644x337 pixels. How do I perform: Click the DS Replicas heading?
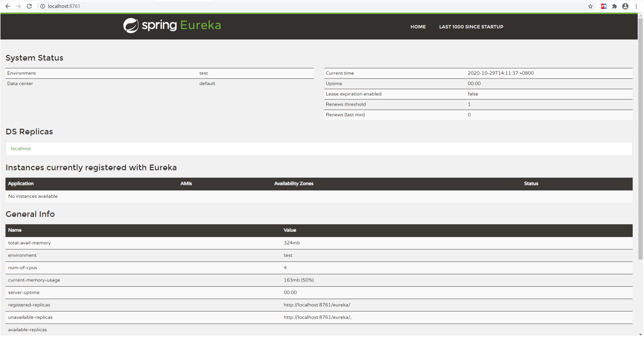29,132
